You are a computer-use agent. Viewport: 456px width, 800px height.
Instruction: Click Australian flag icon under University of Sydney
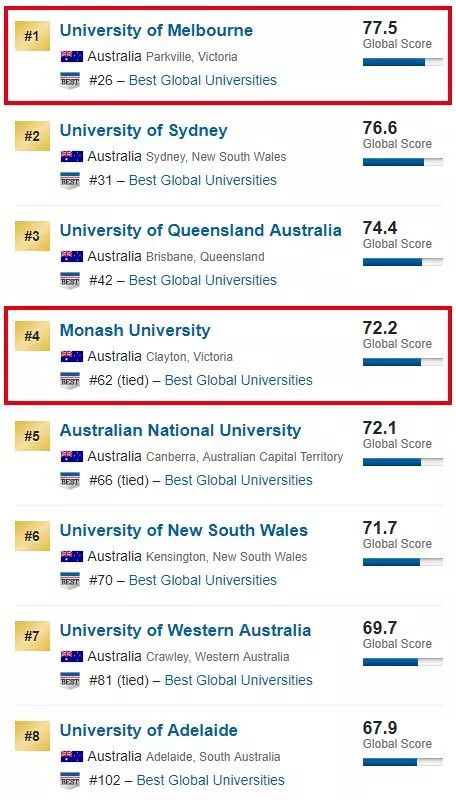click(x=71, y=156)
